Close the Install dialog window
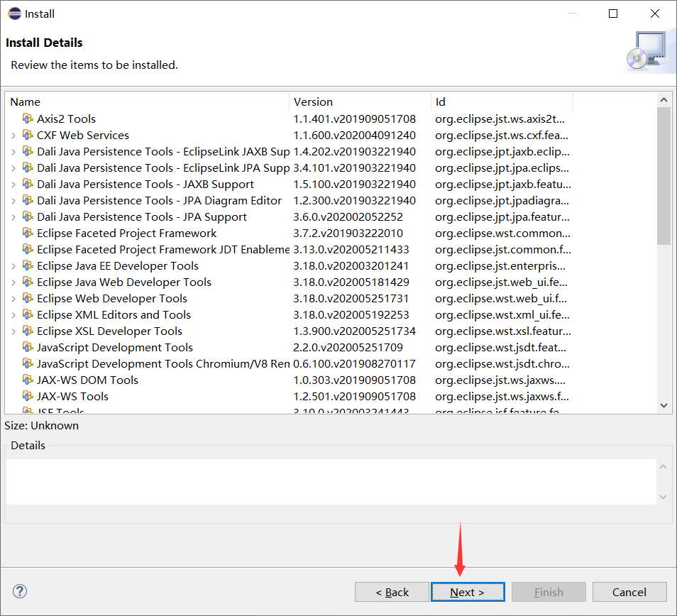 (x=654, y=13)
